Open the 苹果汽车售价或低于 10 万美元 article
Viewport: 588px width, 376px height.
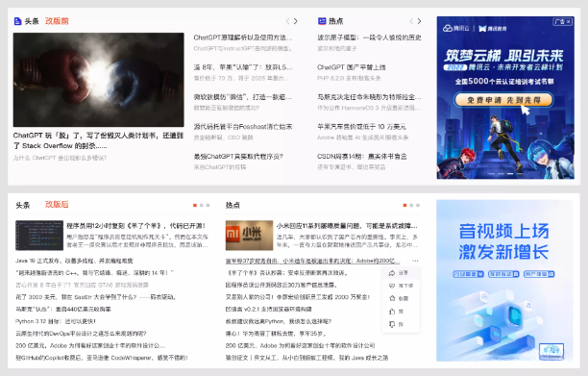(x=362, y=127)
